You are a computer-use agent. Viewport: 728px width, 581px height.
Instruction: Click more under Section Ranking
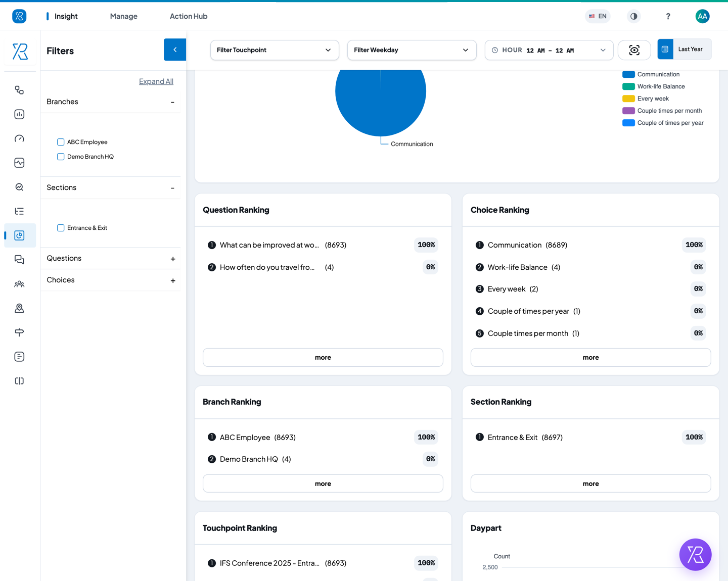[590, 483]
